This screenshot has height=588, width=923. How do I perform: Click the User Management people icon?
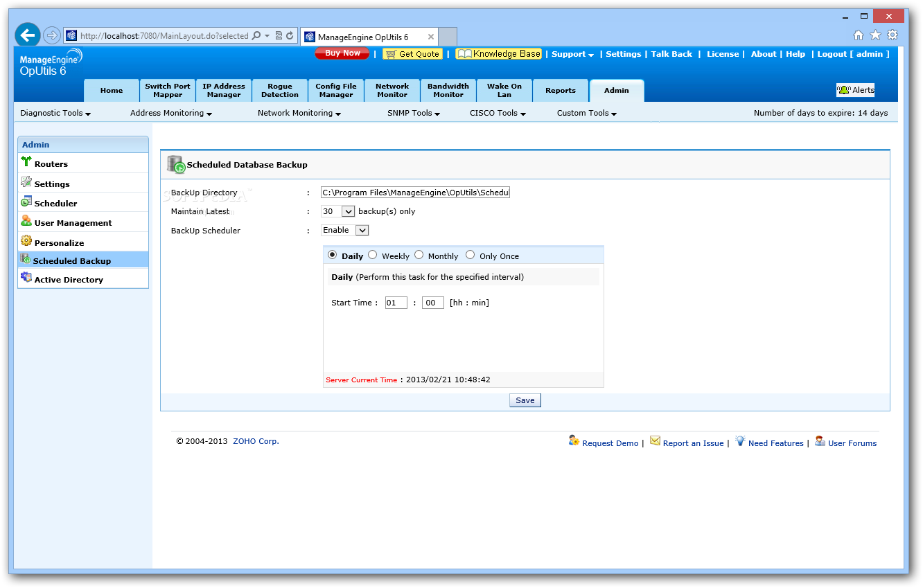click(x=26, y=221)
